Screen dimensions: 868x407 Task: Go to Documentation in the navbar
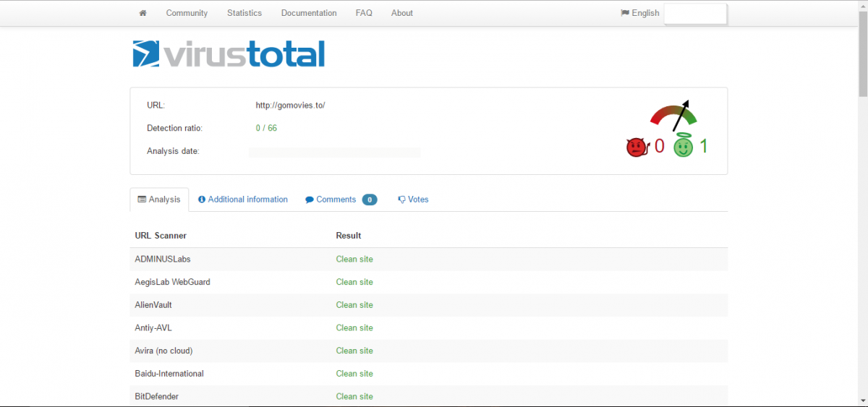click(309, 13)
